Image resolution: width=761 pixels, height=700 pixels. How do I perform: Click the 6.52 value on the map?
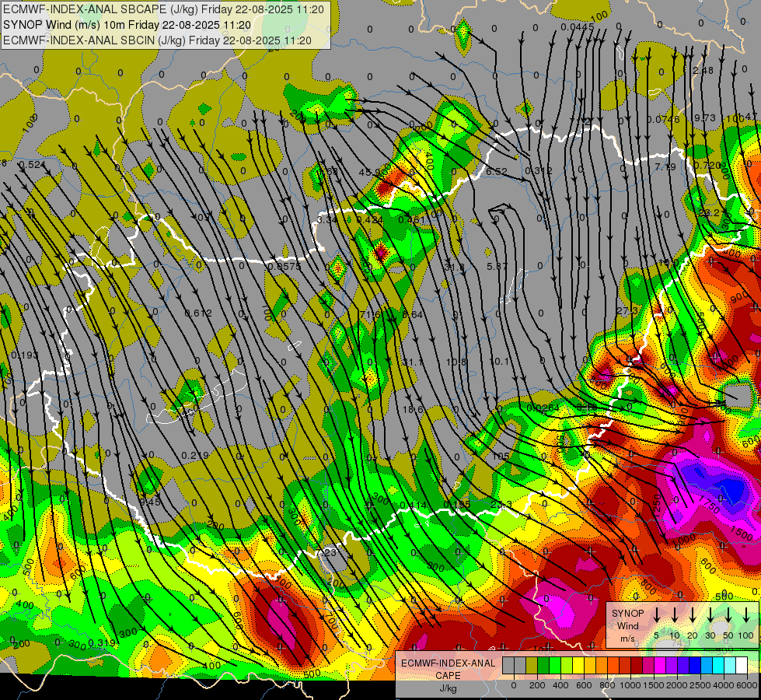coord(497,171)
